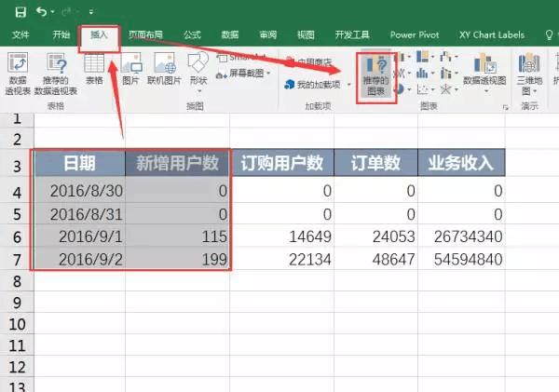
Task: Switch to the 页面布局 tab
Action: tap(145, 35)
